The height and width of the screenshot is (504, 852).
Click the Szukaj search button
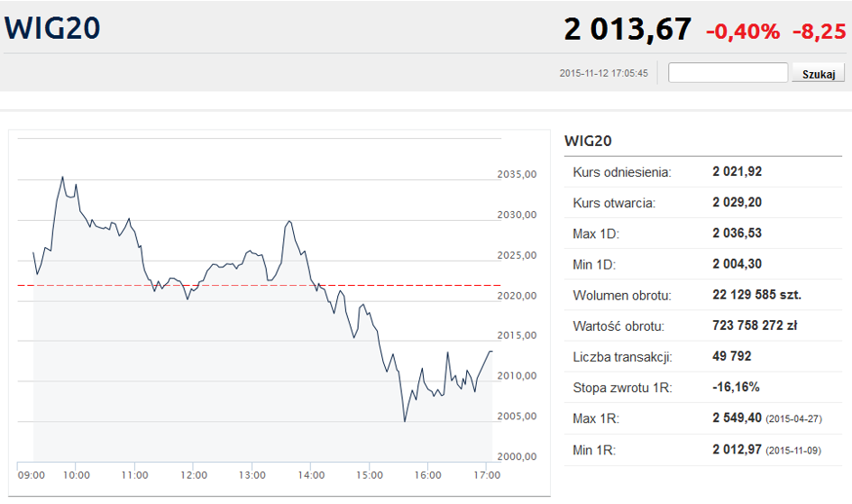(x=818, y=74)
